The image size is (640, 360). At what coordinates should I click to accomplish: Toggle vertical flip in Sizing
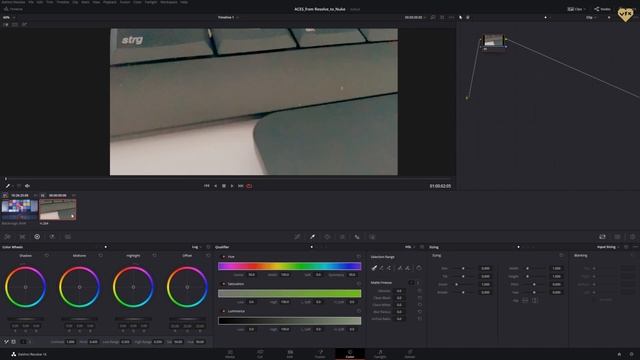point(535,300)
